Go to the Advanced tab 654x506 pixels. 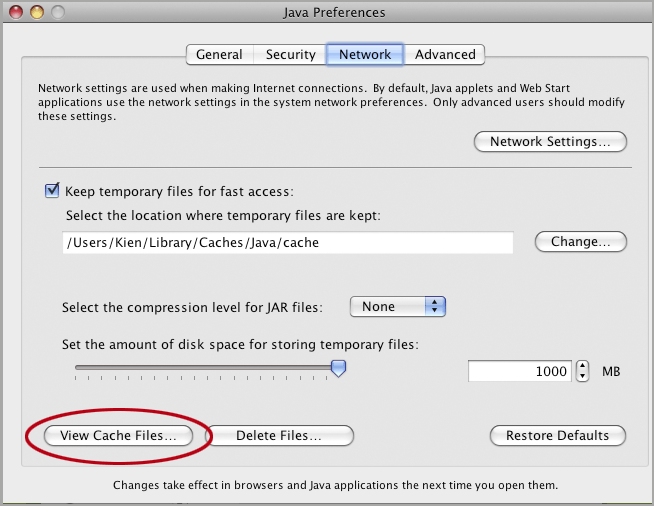click(445, 55)
